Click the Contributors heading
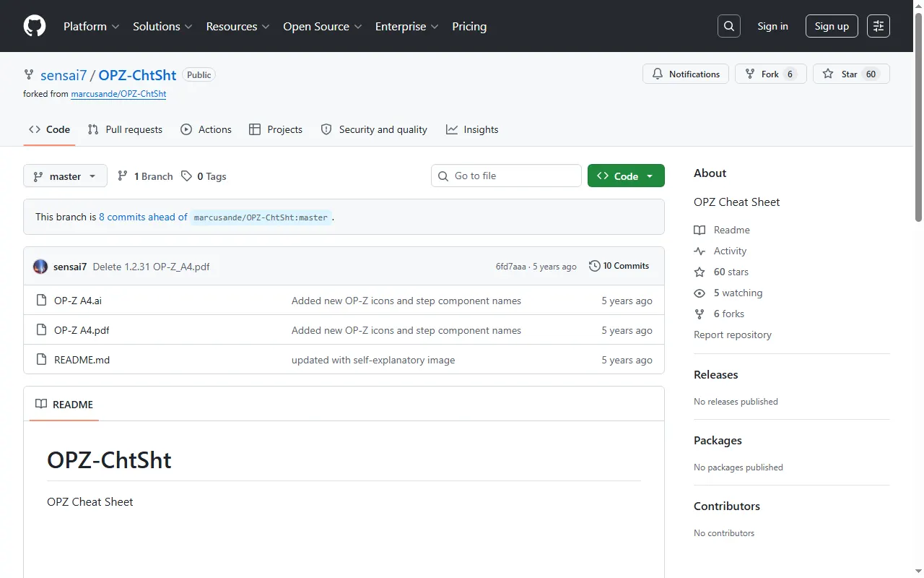 pyautogui.click(x=727, y=506)
